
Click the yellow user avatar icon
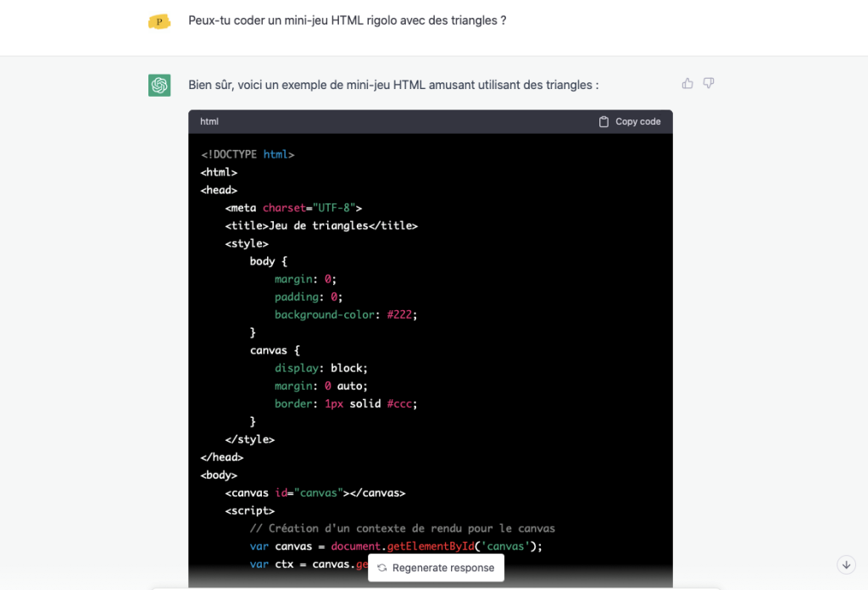click(159, 21)
